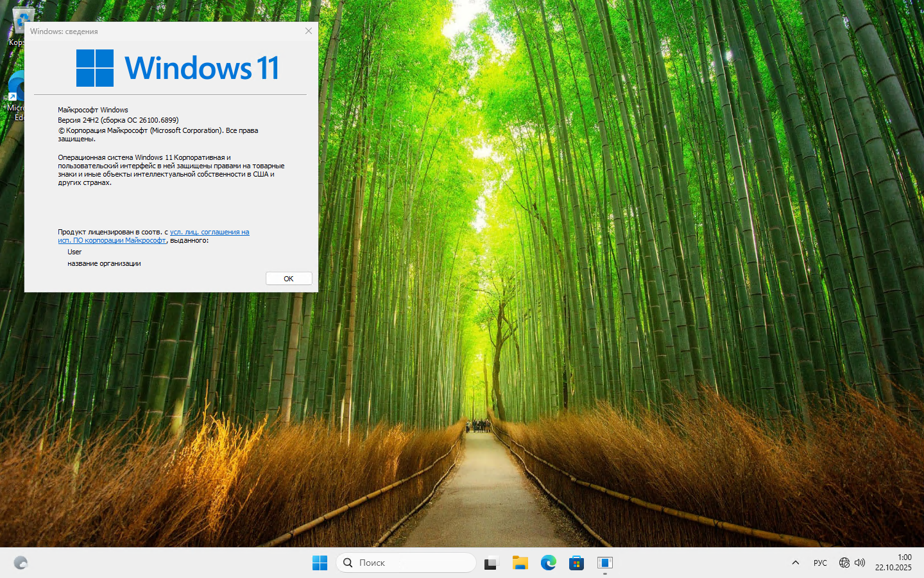The width and height of the screenshot is (924, 578).
Task: Open the Start menu from the taskbar
Action: pyautogui.click(x=320, y=563)
